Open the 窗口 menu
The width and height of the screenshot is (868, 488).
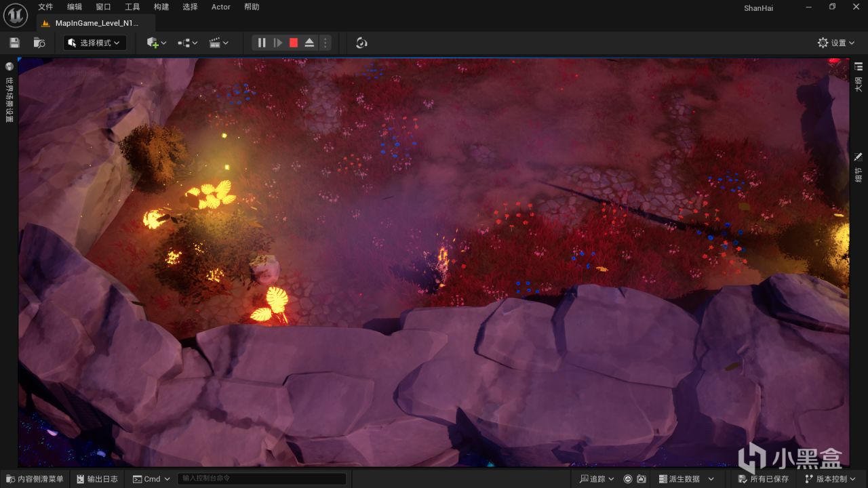coord(103,7)
